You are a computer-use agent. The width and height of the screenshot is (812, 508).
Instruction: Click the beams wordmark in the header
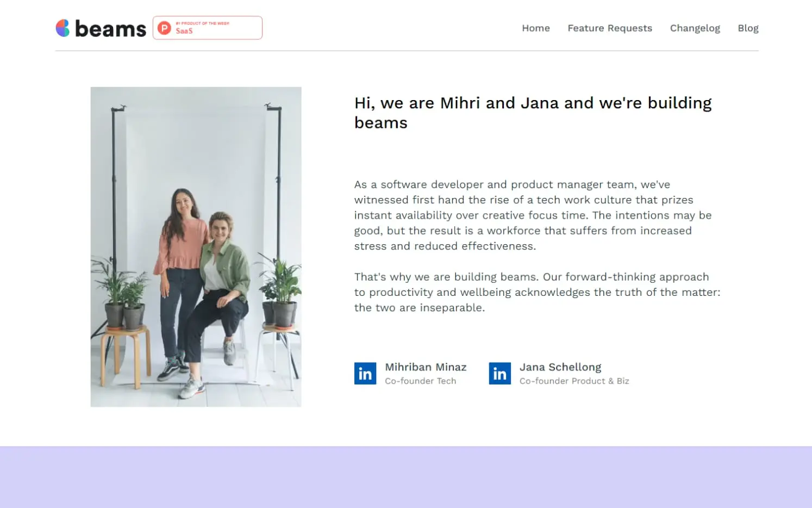(110, 29)
